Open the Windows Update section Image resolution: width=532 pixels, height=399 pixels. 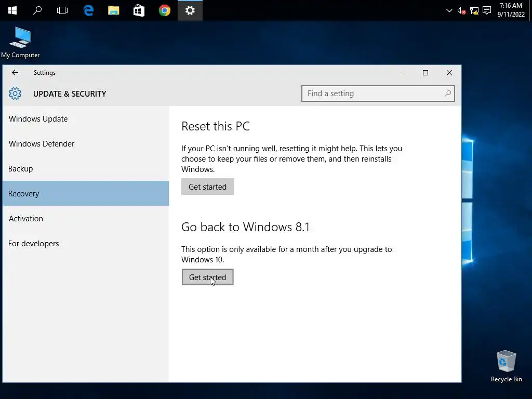[86, 119]
